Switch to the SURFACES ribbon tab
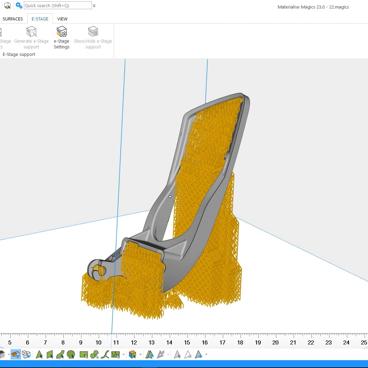The width and height of the screenshot is (368, 368). (x=13, y=19)
